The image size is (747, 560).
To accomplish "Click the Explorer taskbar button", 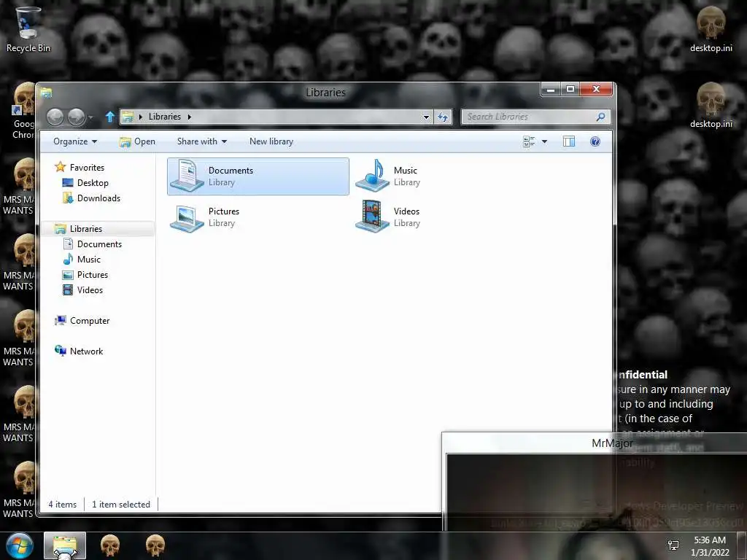I will [x=65, y=545].
